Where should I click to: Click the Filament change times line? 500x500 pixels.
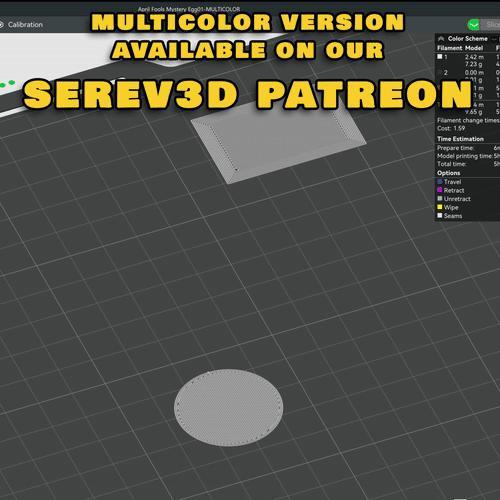pyautogui.click(x=468, y=120)
